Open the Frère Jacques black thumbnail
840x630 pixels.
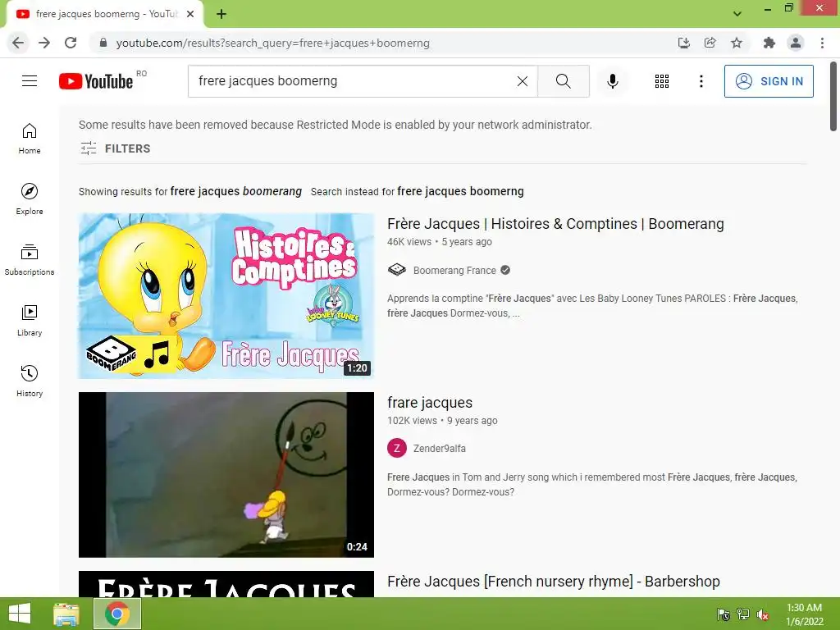[x=226, y=584]
